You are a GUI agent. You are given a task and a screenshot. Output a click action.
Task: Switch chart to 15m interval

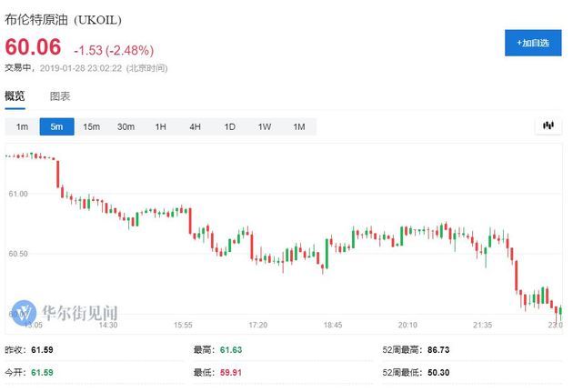tap(91, 126)
